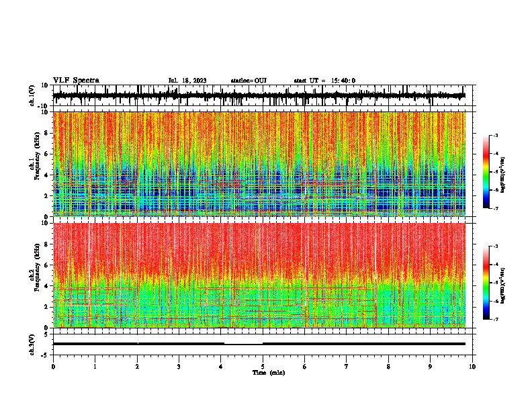Click the ch.1 color scale bar
532x411 pixels.
(486, 172)
